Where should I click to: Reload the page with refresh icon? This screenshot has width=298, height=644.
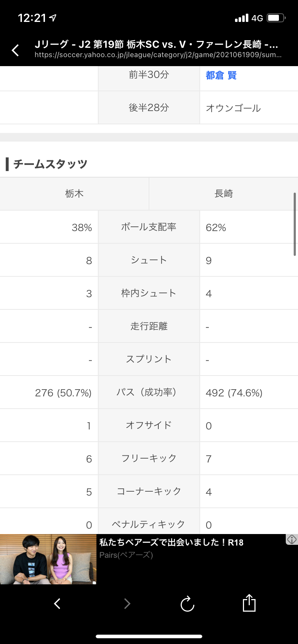coord(187,604)
